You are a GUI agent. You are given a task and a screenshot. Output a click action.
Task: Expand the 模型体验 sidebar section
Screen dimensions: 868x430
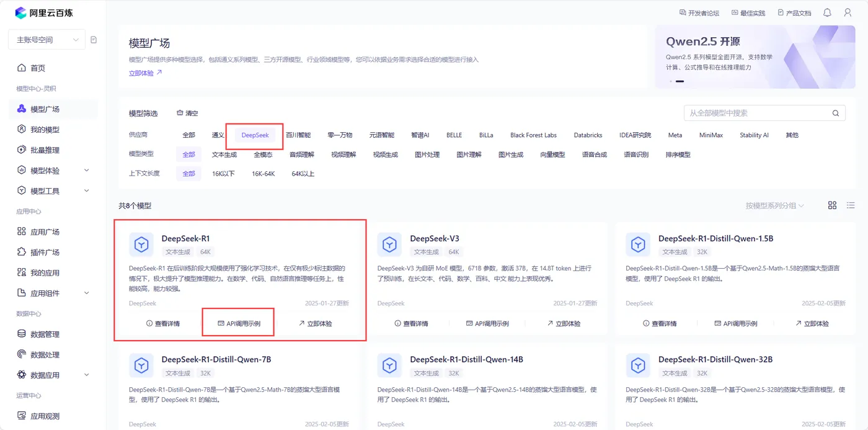(86, 171)
